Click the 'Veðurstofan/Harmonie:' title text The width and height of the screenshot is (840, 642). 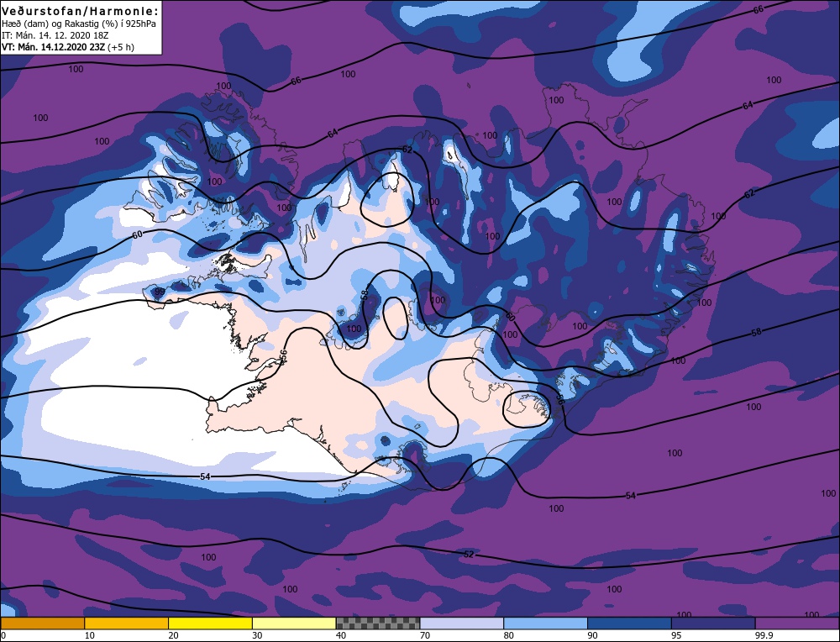pos(81,11)
